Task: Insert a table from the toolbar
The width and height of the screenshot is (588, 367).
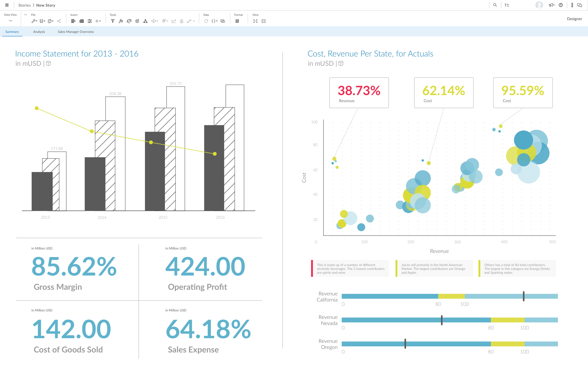Action: coord(82,21)
